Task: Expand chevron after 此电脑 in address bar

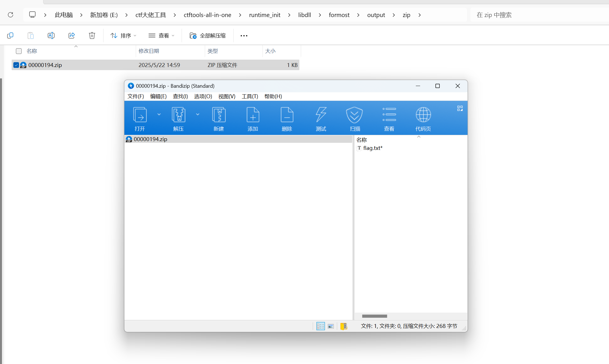Action: point(81,15)
